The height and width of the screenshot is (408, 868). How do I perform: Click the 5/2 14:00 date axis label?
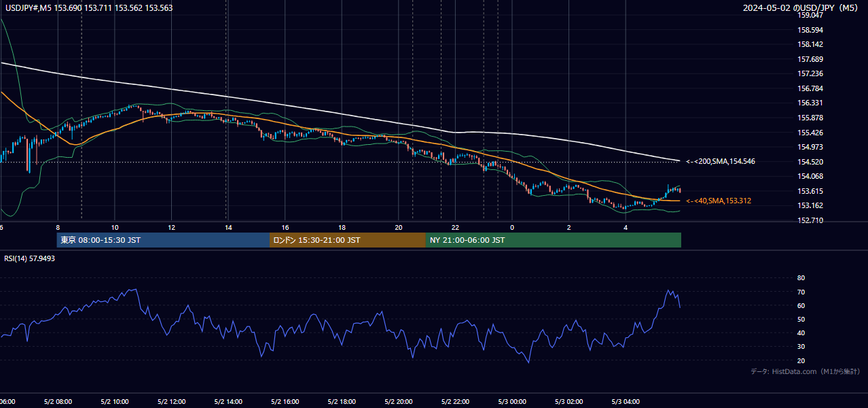coord(228,402)
